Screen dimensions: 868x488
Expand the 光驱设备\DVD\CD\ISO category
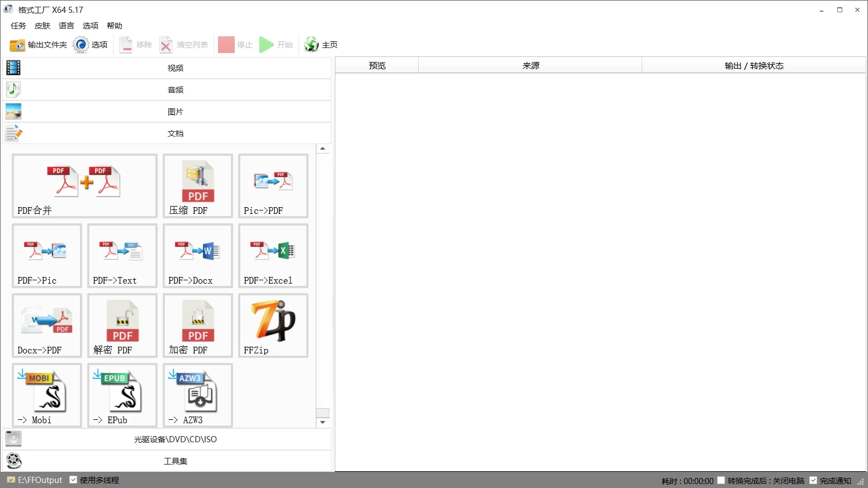(x=167, y=439)
